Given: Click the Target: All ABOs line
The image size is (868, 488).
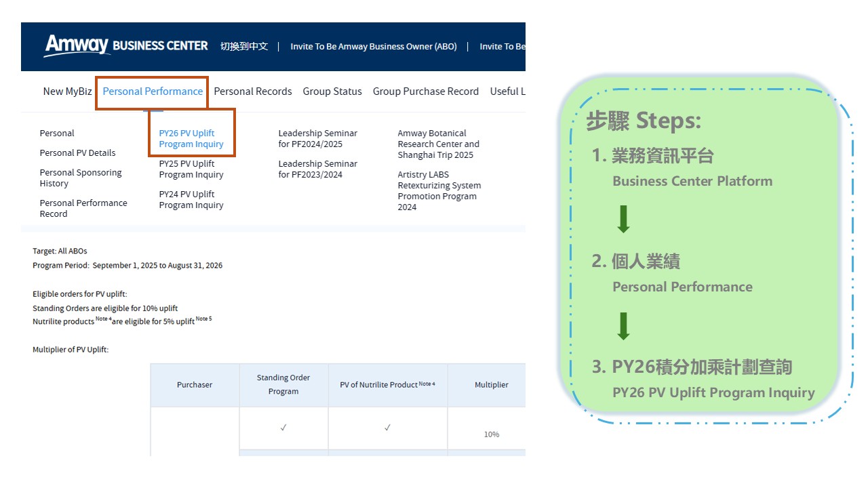Looking at the screenshot, I should 60,251.
